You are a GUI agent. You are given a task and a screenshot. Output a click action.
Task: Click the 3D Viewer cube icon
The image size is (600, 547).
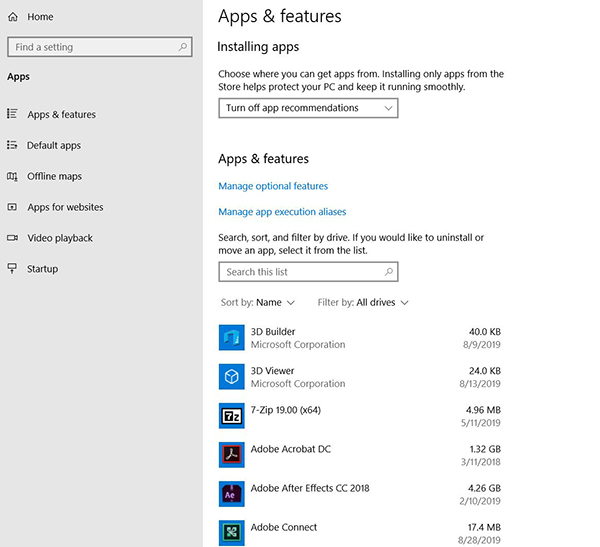tap(232, 377)
